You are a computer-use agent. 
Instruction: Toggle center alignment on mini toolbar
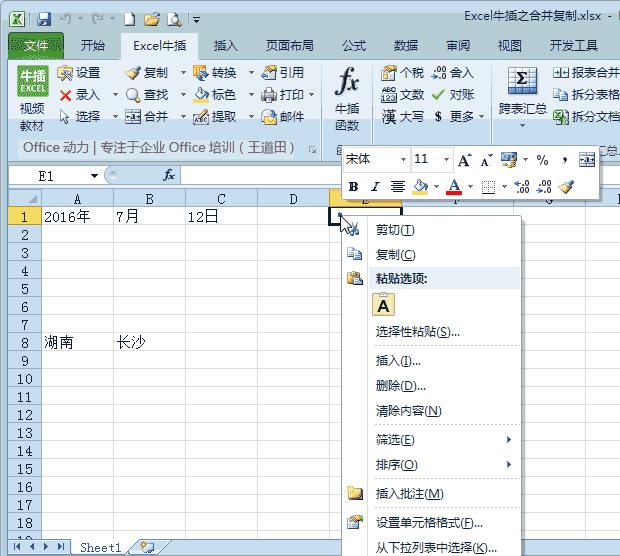[x=397, y=186]
